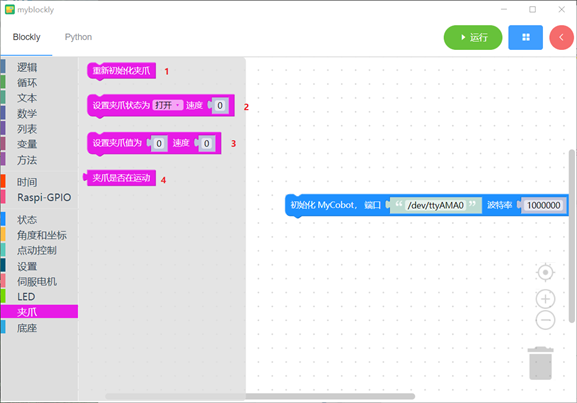Run the program with the green 运行 button
Image resolution: width=577 pixels, height=403 pixels.
[473, 37]
